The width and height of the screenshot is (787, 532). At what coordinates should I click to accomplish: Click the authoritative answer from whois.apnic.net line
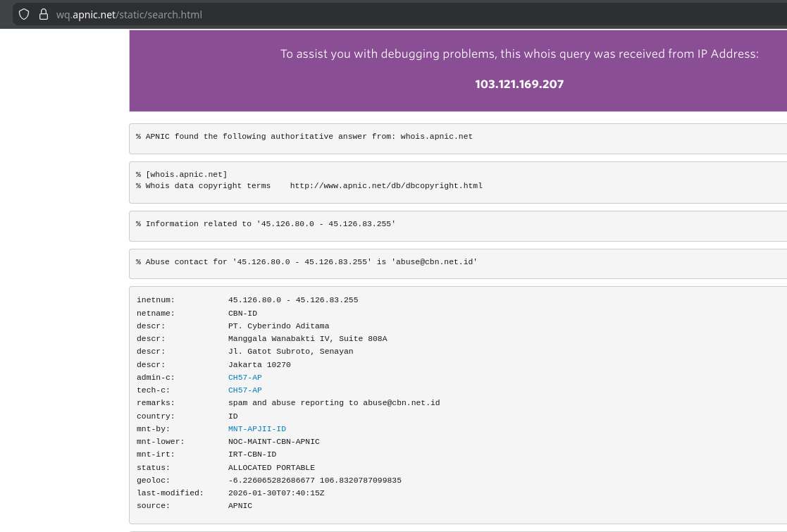point(304,136)
